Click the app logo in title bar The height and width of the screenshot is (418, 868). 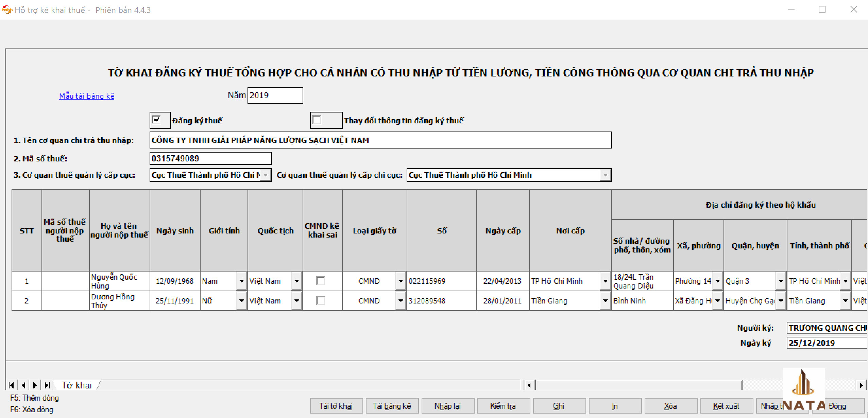(x=7, y=10)
